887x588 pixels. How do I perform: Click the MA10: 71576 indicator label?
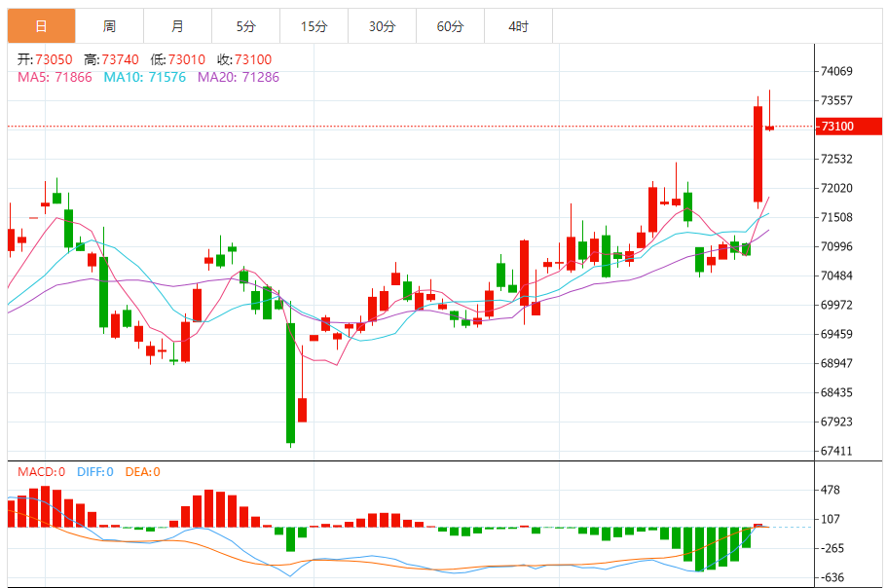145,77
